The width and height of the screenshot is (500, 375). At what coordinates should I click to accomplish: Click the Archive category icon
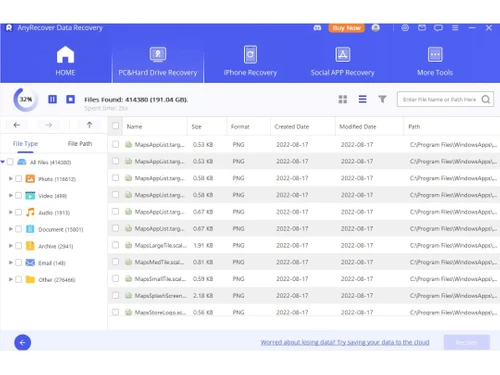point(30,246)
